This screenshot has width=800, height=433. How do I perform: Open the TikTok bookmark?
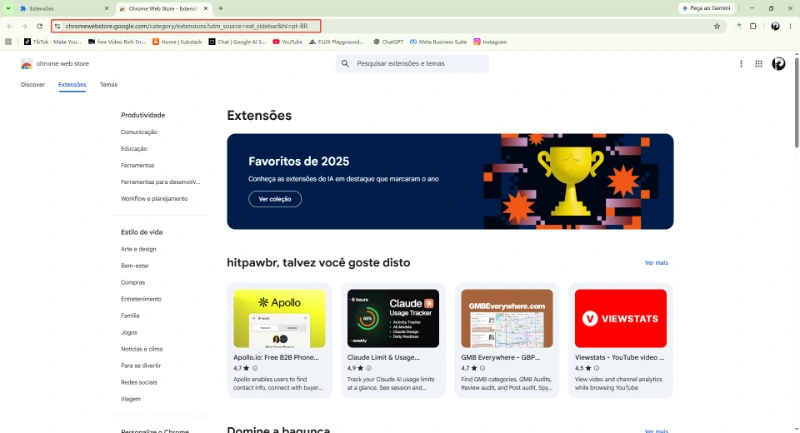(53, 42)
